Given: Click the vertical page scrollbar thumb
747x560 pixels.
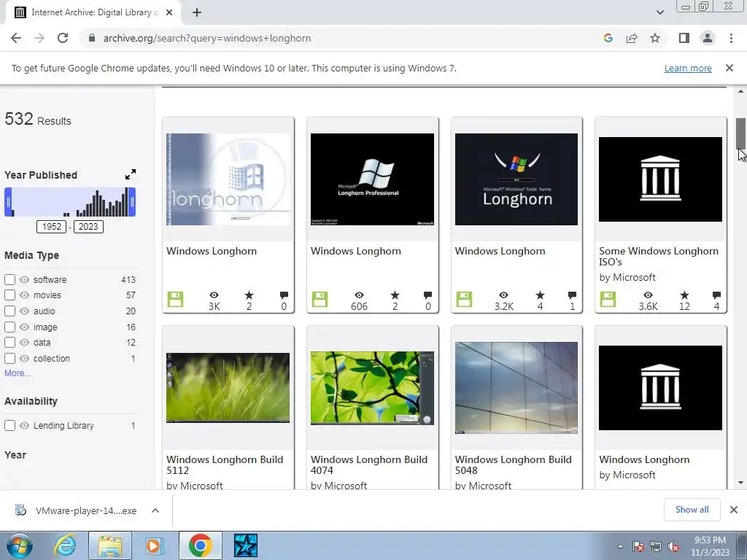Looking at the screenshot, I should (740, 133).
